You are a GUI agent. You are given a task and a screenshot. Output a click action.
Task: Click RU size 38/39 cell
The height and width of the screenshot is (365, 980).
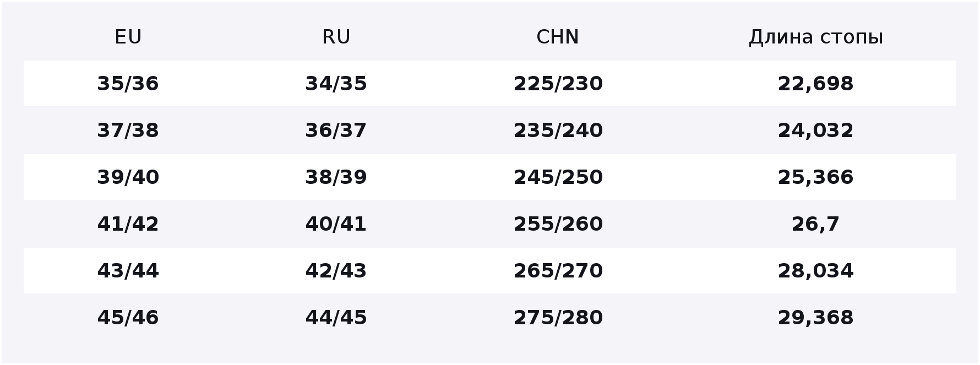point(336,177)
